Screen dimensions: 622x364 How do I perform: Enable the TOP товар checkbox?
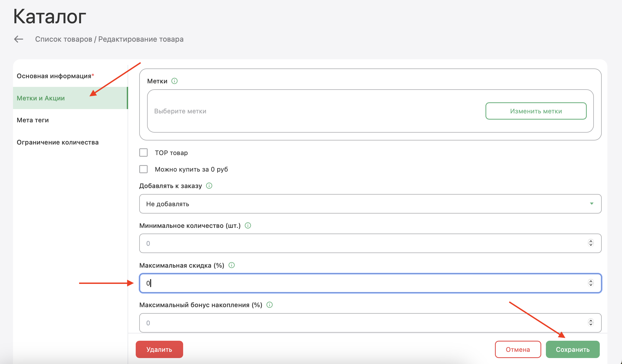coord(144,153)
